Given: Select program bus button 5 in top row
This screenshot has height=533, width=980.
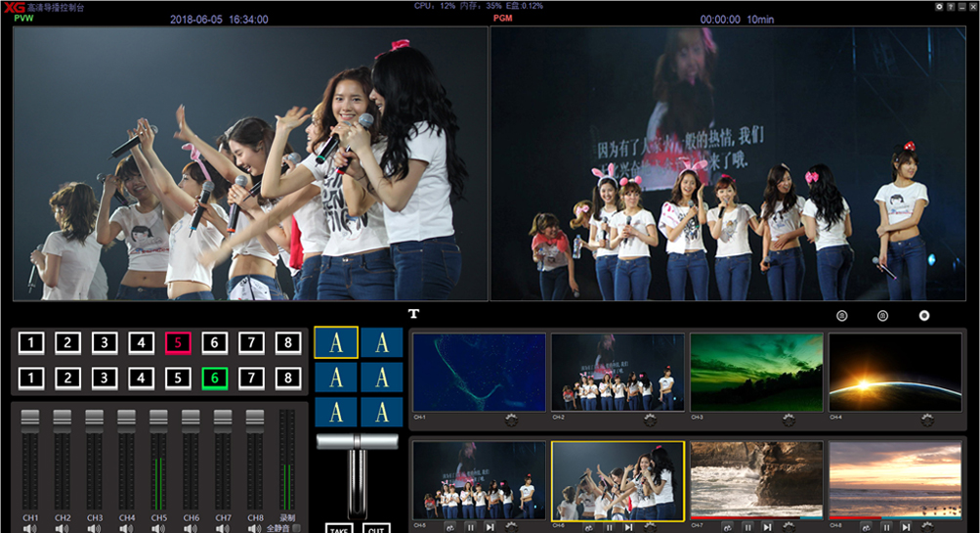Looking at the screenshot, I should pos(178,342).
